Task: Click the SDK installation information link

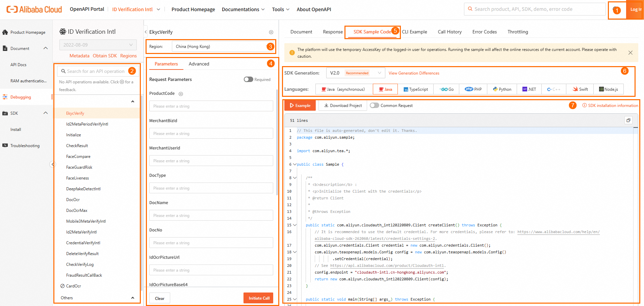Action: (610, 106)
